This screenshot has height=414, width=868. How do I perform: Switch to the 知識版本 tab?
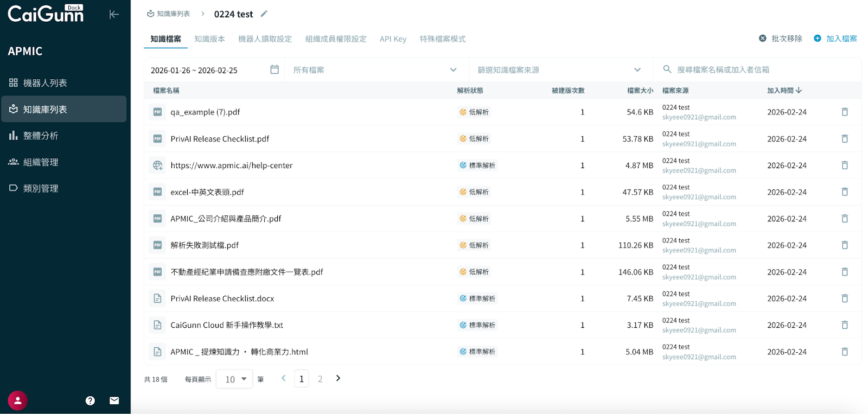coord(209,39)
